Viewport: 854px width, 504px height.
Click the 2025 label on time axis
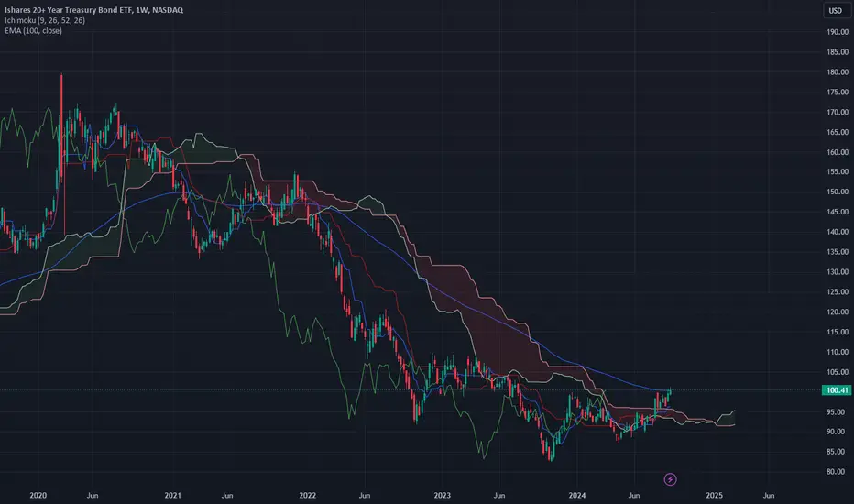(714, 495)
